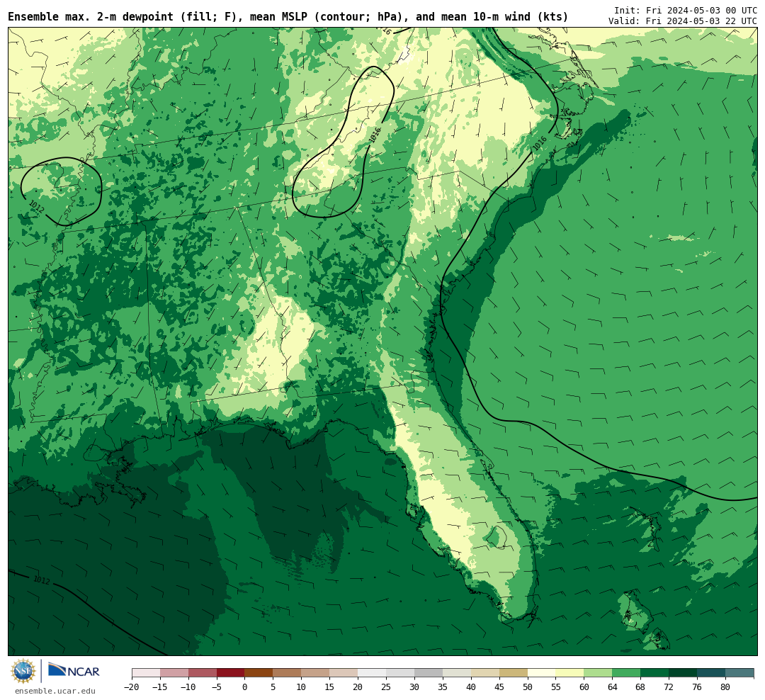Viewport: 765px width, 700px height.
Task: Click the NCAR logo
Action: click(x=74, y=671)
